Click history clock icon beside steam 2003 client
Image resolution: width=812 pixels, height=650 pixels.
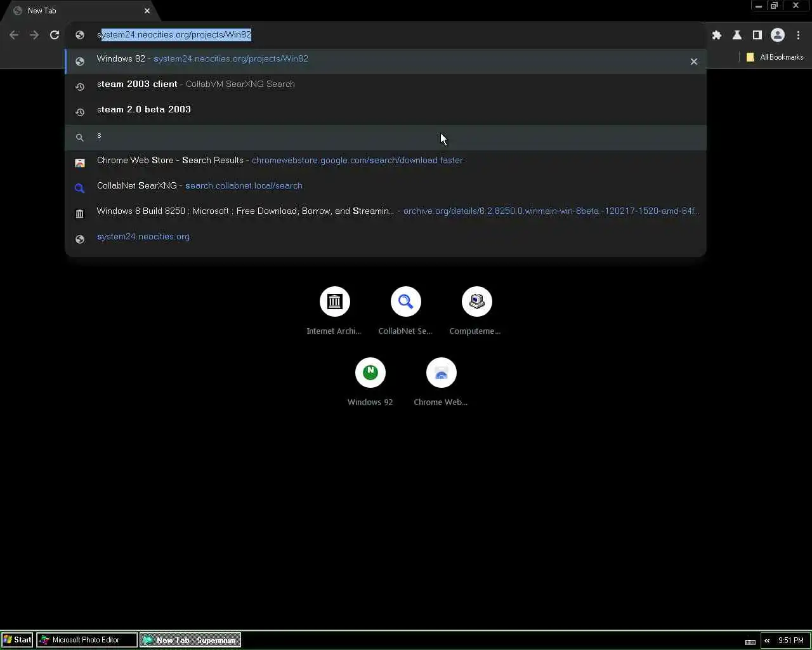[80, 87]
